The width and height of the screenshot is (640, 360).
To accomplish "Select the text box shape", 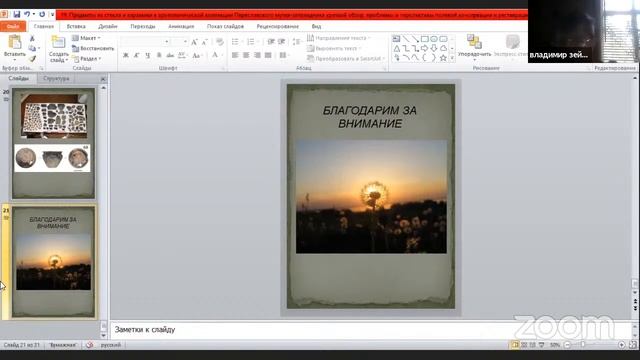I will click(396, 39).
